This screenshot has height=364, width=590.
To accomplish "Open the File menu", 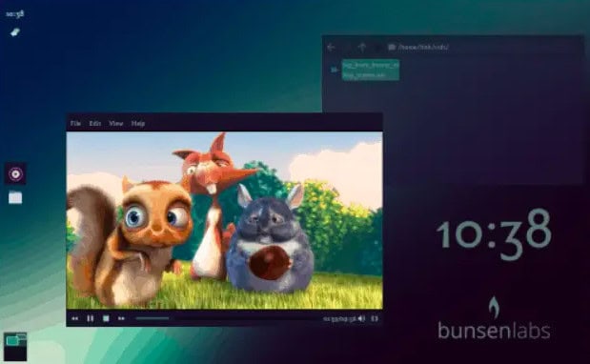I will click(75, 123).
